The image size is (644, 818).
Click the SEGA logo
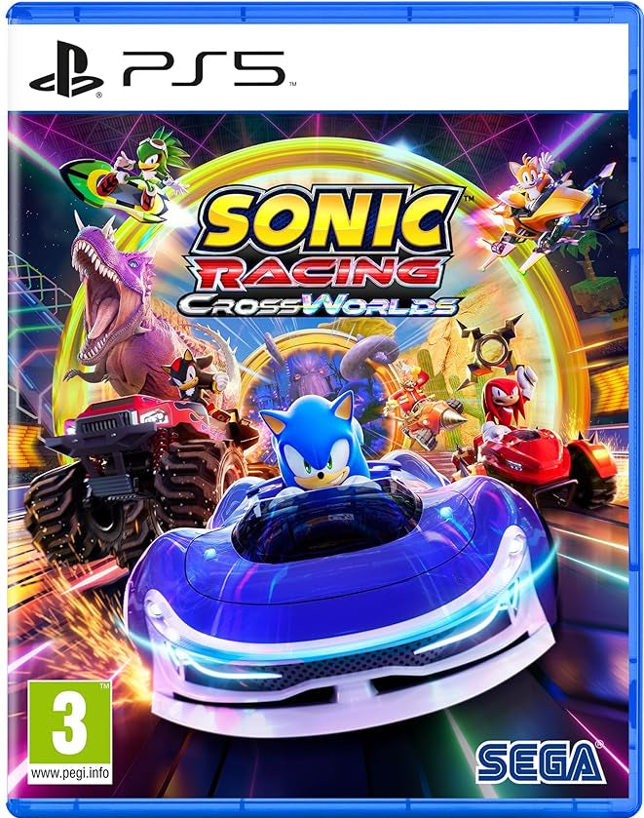tap(540, 762)
